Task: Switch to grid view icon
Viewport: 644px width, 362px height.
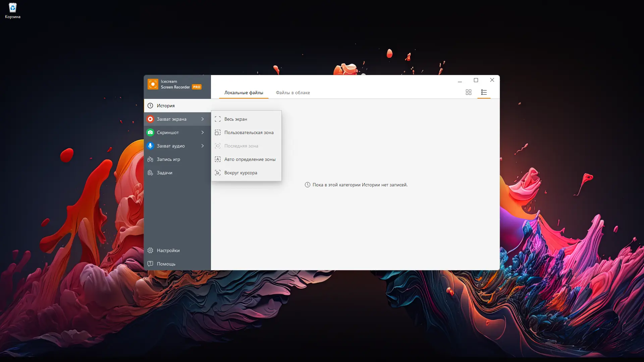Action: [469, 92]
